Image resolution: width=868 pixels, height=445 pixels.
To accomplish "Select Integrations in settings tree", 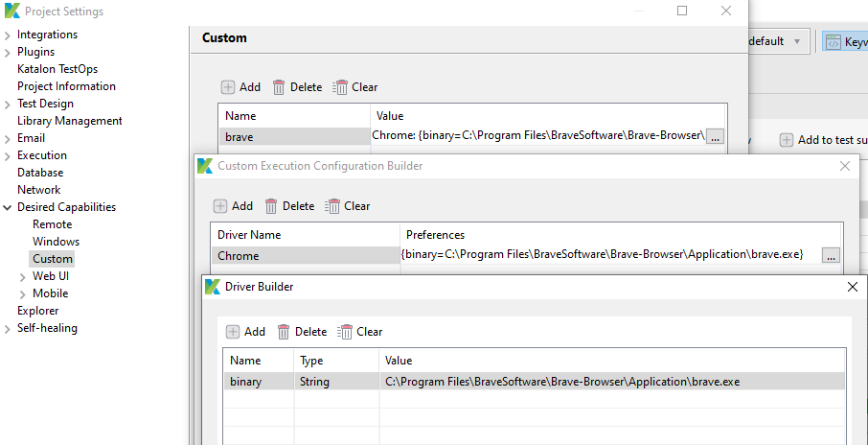I will point(48,35).
